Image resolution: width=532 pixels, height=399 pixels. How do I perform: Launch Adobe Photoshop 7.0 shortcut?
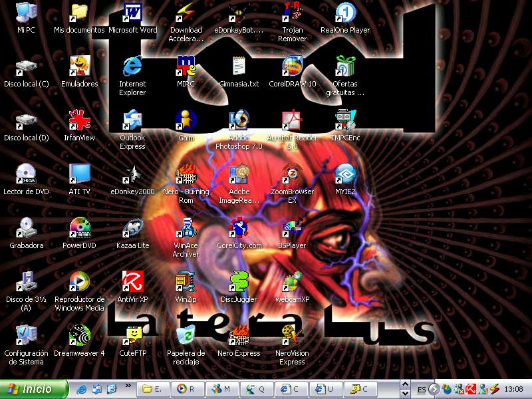[x=239, y=120]
